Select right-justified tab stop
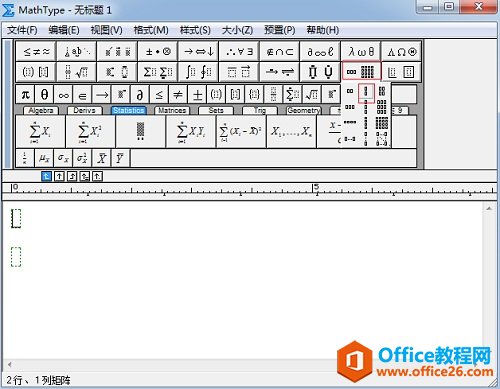Viewport: 500px width, 389px height. (x=72, y=176)
